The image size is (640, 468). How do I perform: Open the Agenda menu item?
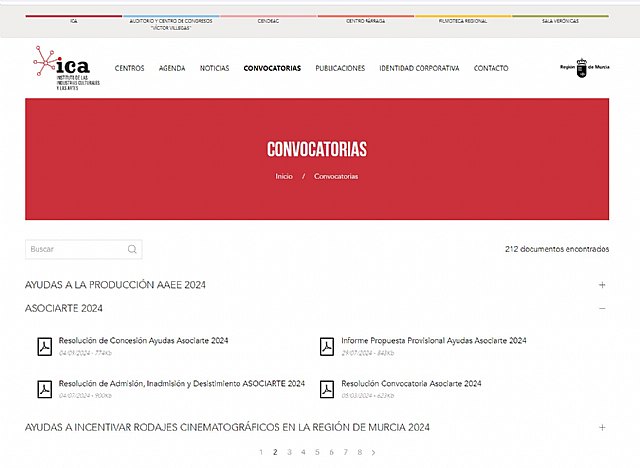(172, 68)
